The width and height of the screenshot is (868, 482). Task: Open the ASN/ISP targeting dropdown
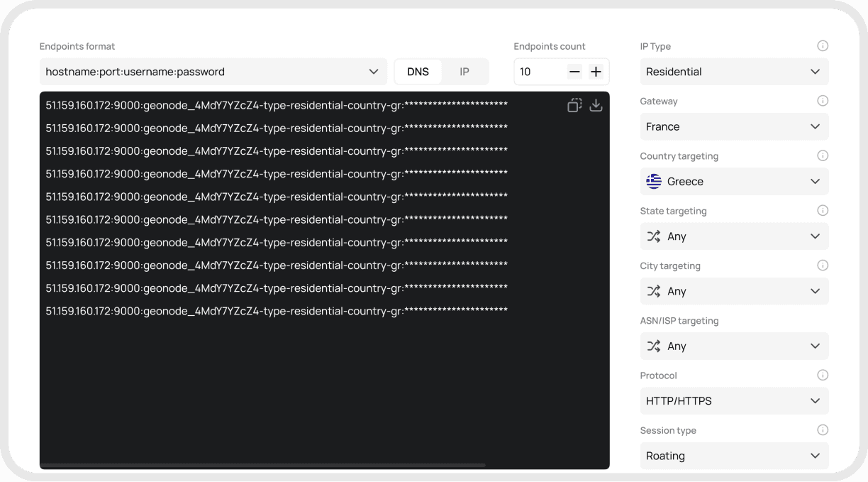pyautogui.click(x=734, y=346)
